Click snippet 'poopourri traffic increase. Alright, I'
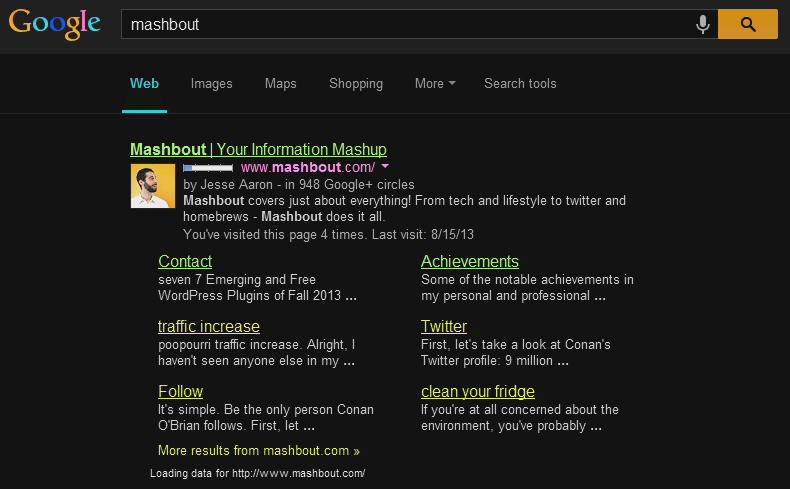This screenshot has width=790, height=489. (x=256, y=344)
